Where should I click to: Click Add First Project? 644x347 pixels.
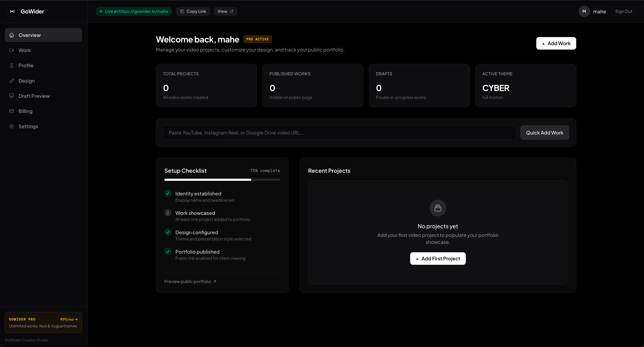[x=438, y=258]
